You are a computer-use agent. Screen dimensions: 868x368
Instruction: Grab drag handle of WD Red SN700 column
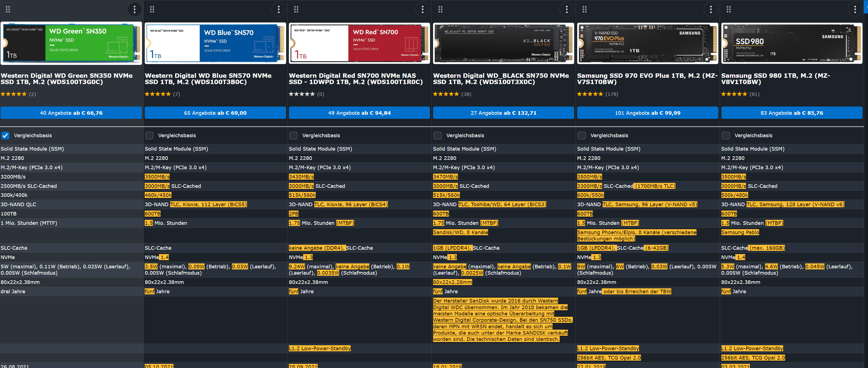coord(296,9)
